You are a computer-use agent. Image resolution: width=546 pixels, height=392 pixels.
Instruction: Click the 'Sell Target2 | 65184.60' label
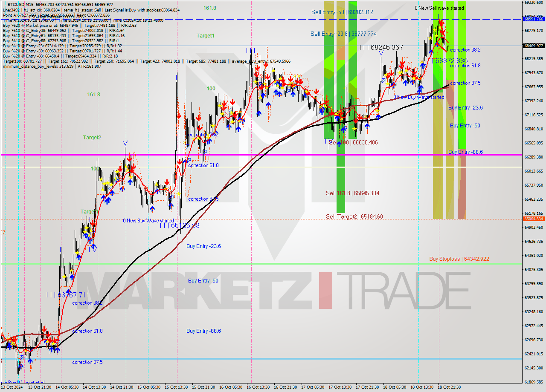pos(354,216)
